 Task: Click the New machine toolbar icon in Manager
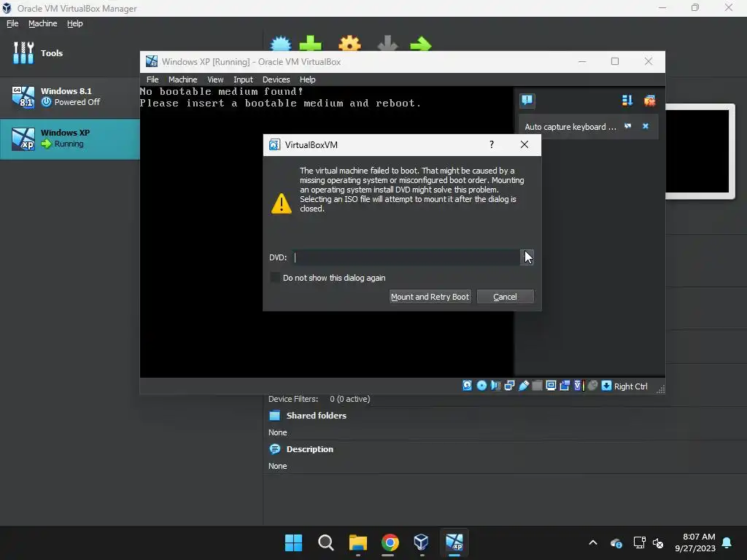(x=281, y=43)
